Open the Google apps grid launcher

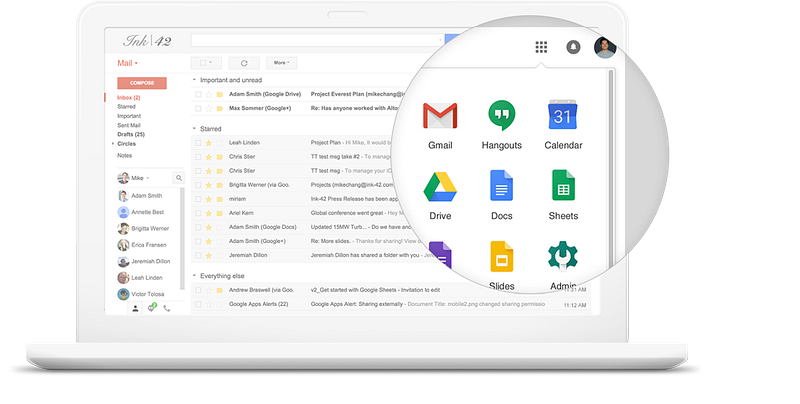[541, 47]
